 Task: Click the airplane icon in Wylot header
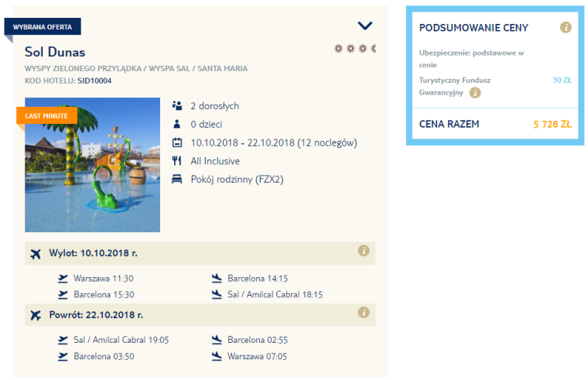pyautogui.click(x=35, y=253)
